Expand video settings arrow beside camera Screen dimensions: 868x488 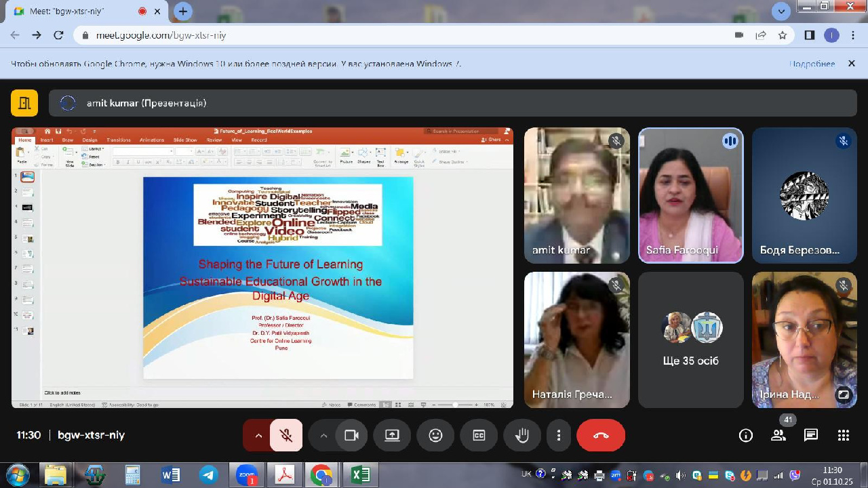click(323, 435)
